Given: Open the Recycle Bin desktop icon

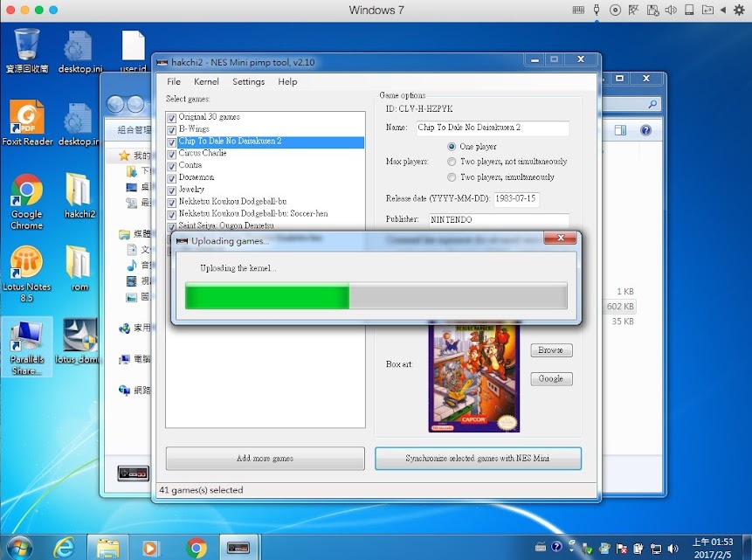Looking at the screenshot, I should pos(26,51).
